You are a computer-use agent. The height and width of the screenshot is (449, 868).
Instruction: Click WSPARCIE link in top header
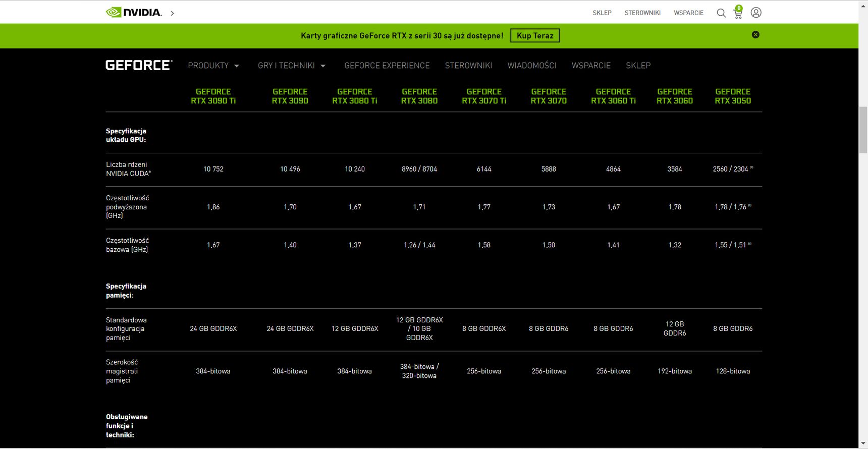tap(688, 13)
